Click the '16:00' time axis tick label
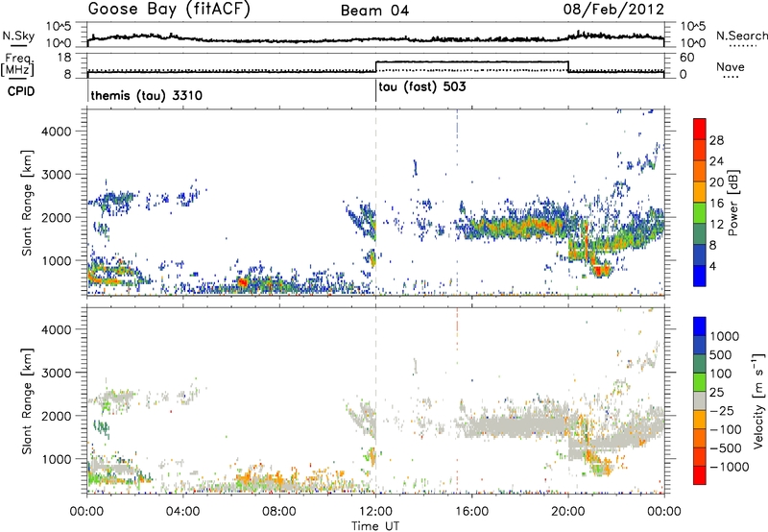 [x=471, y=512]
